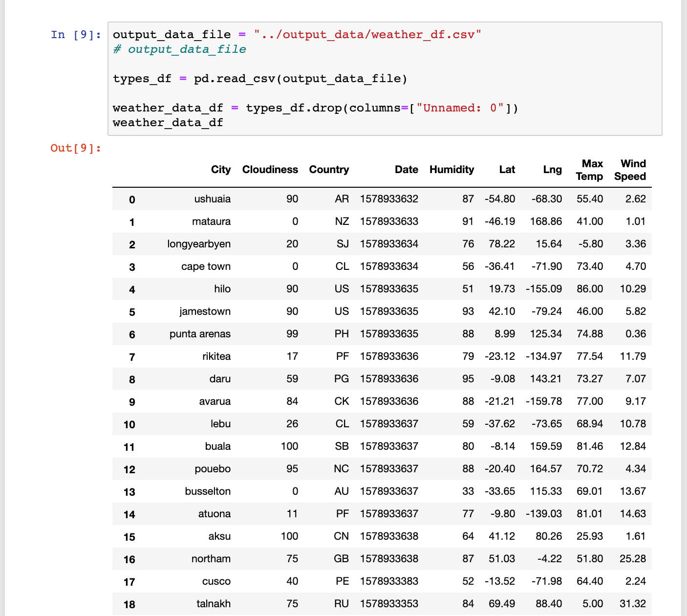This screenshot has width=687, height=616.
Task: Click the latitude value 69.49
Action: click(x=502, y=604)
